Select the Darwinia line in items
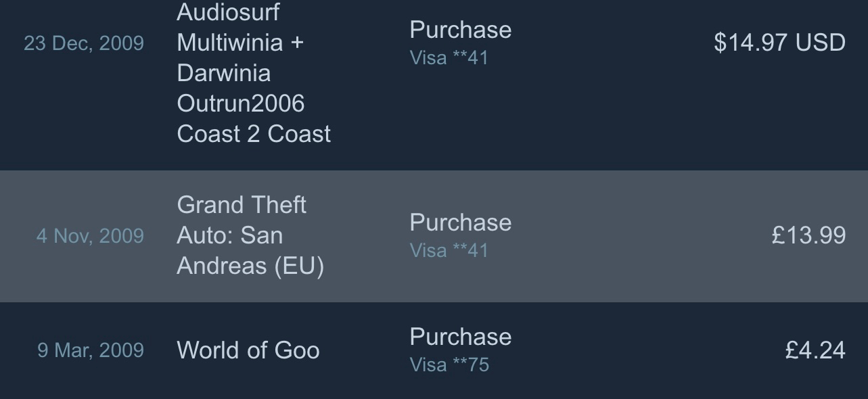Viewport: 868px width, 399px height. point(223,73)
